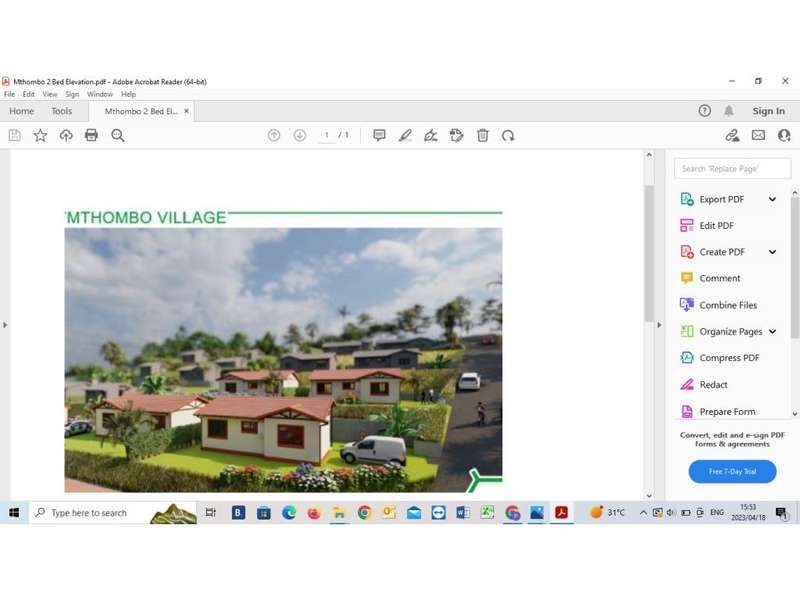Click the Free 7-Day Trial button
Screen dimensions: 800x600
[732, 471]
